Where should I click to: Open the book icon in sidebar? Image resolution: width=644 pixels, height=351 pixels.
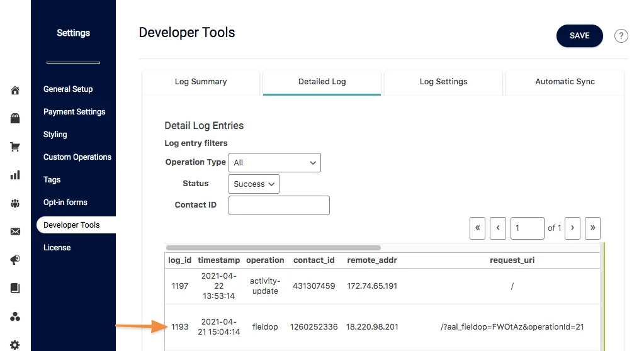15,288
